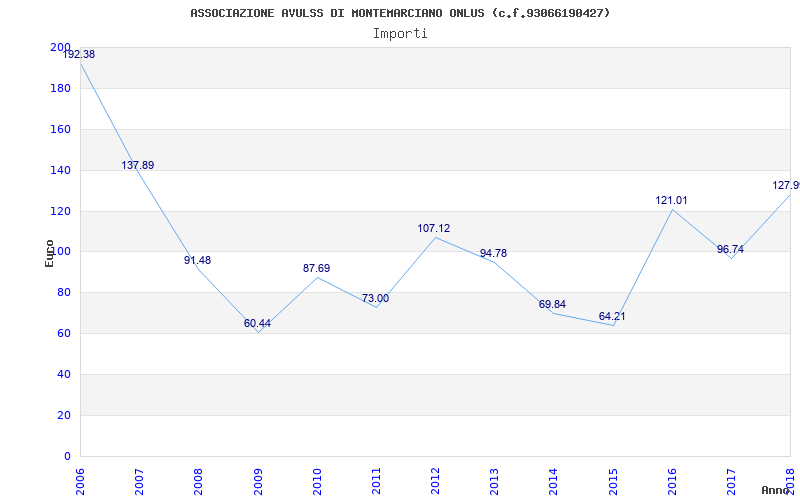Click the 'Anno' x-axis title
The image size is (800, 500).
(775, 490)
